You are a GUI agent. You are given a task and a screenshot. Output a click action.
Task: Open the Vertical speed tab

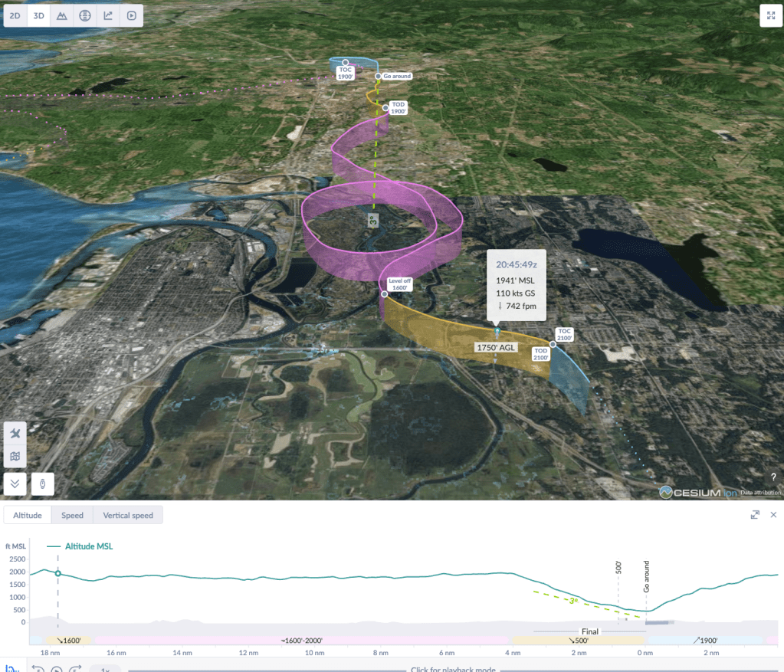click(127, 515)
